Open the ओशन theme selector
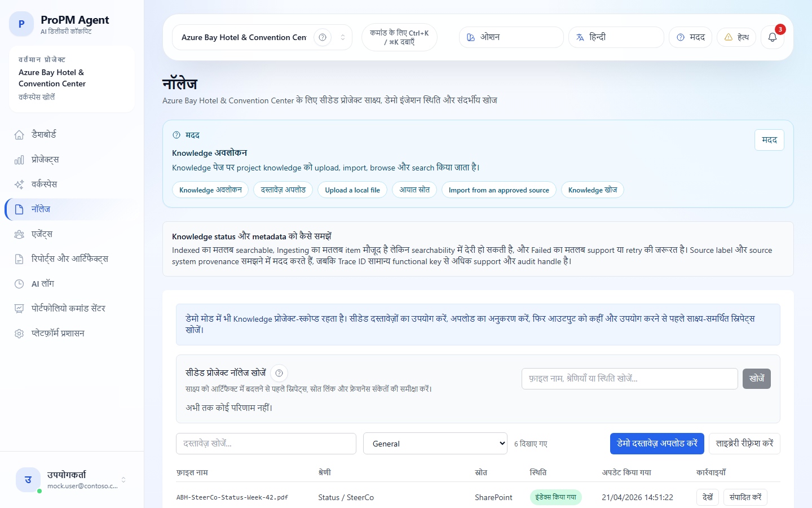 click(x=511, y=37)
